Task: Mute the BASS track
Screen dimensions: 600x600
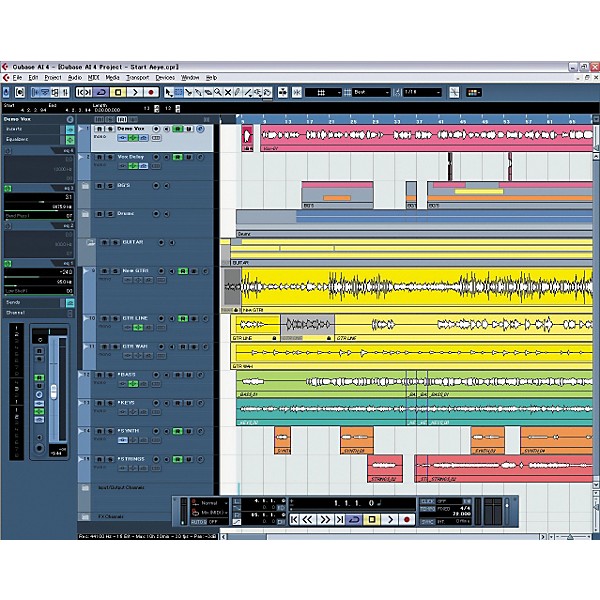Action: [x=99, y=375]
